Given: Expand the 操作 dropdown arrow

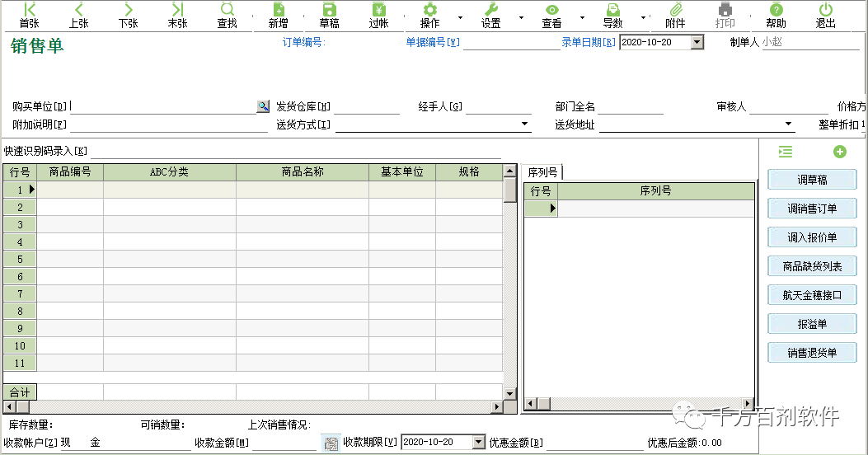Looking at the screenshot, I should (460, 17).
